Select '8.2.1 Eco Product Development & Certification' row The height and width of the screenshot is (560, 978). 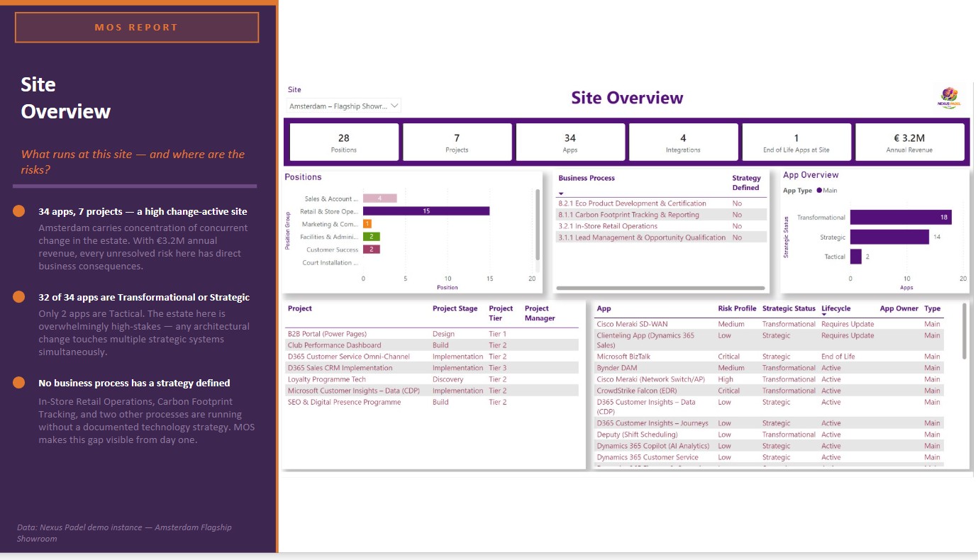[662, 203]
